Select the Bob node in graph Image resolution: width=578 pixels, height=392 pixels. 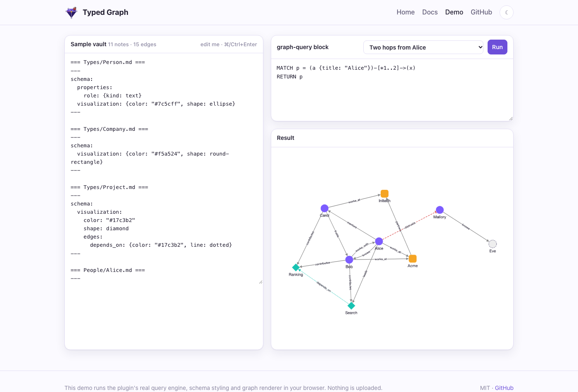coord(349,260)
